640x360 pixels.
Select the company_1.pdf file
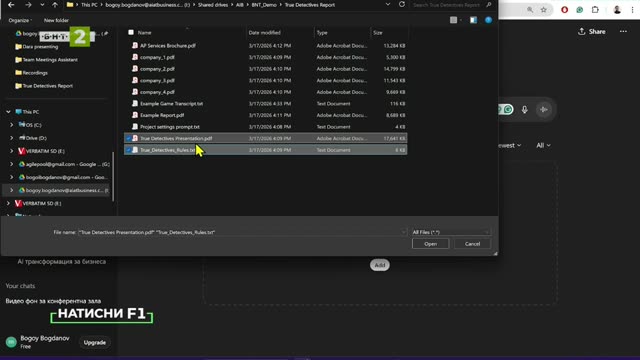pyautogui.click(x=157, y=57)
